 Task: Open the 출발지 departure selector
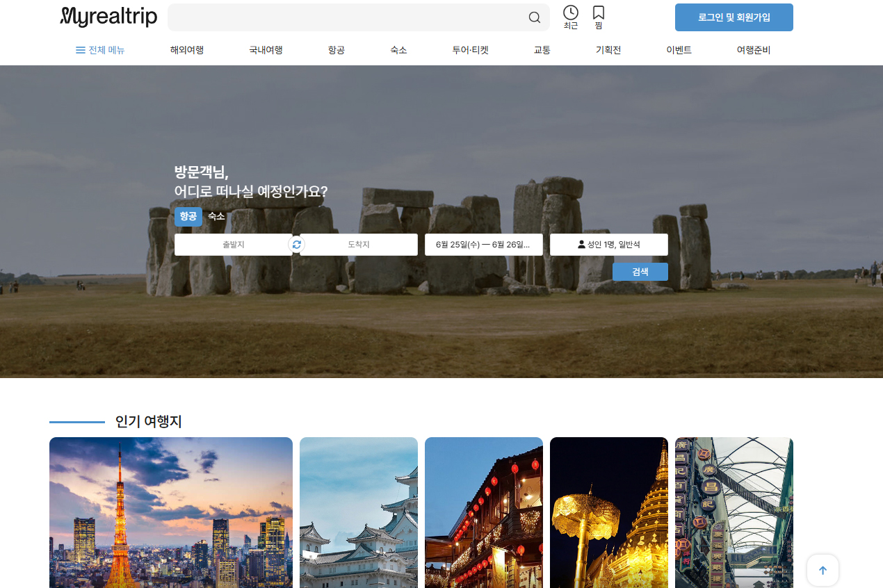click(x=232, y=245)
